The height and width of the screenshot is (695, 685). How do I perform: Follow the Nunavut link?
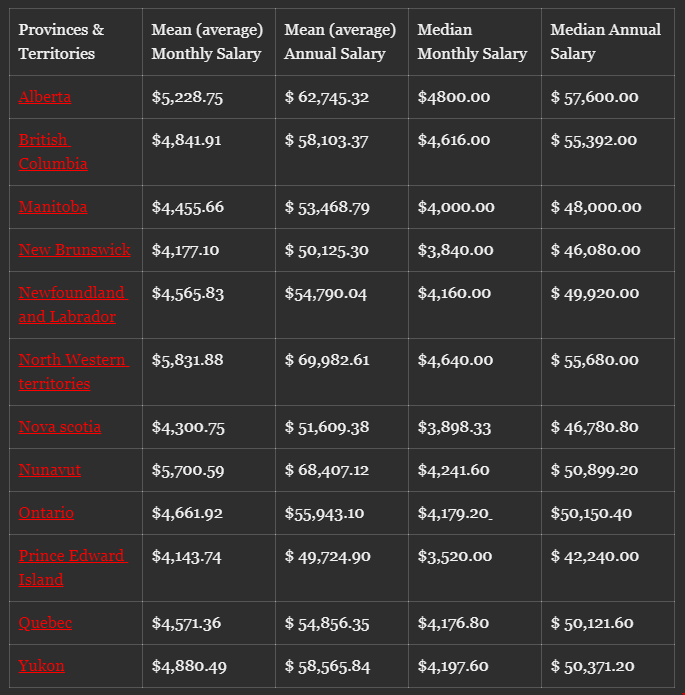[49, 470]
